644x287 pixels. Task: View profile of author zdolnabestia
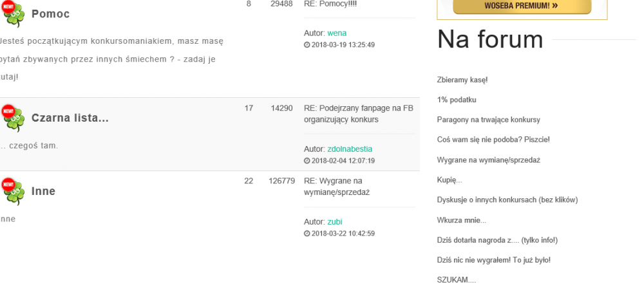(350, 149)
